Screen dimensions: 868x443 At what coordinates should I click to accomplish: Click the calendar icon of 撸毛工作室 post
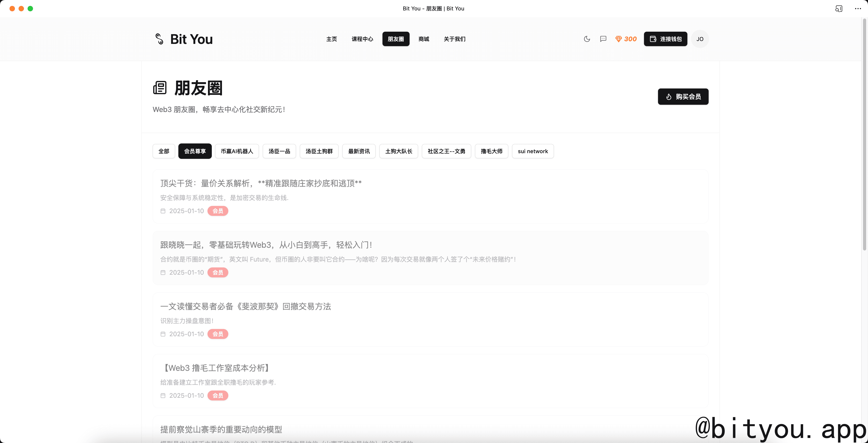163,395
